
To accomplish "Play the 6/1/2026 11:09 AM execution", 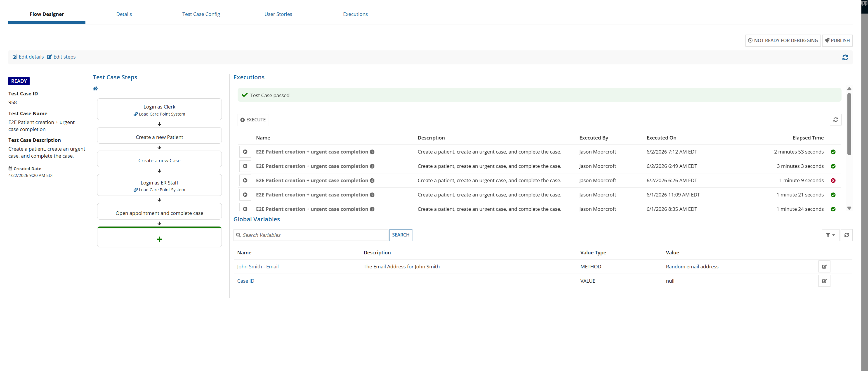I will point(245,195).
